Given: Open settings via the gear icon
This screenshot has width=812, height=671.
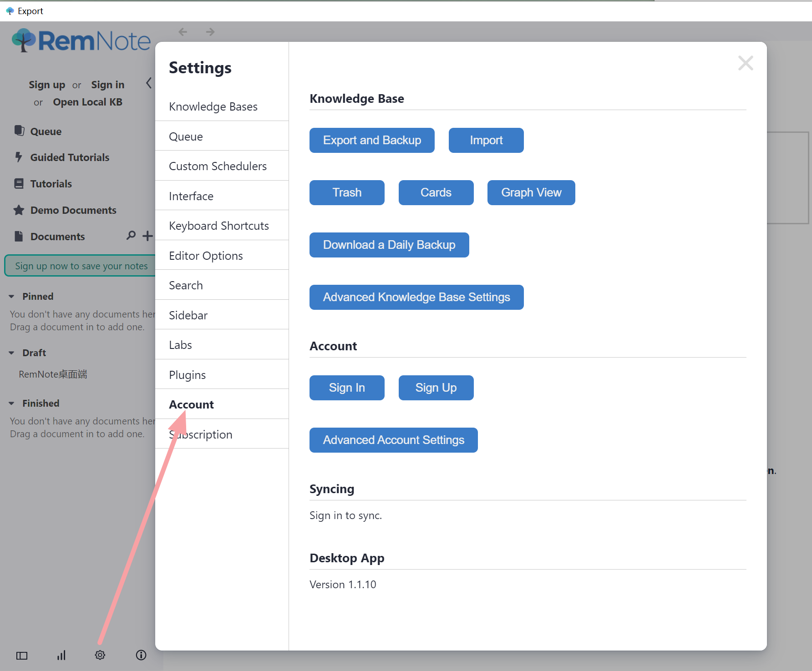Looking at the screenshot, I should coord(100,655).
